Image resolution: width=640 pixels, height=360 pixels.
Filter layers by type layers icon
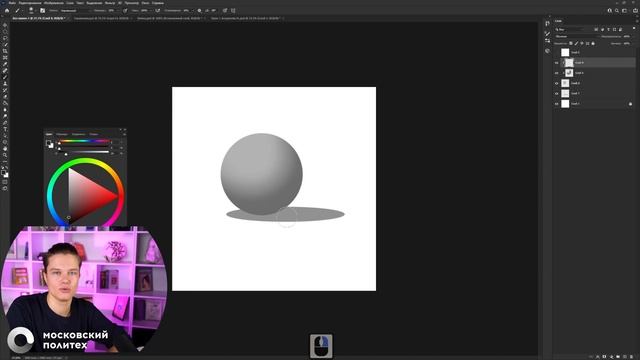click(609, 29)
